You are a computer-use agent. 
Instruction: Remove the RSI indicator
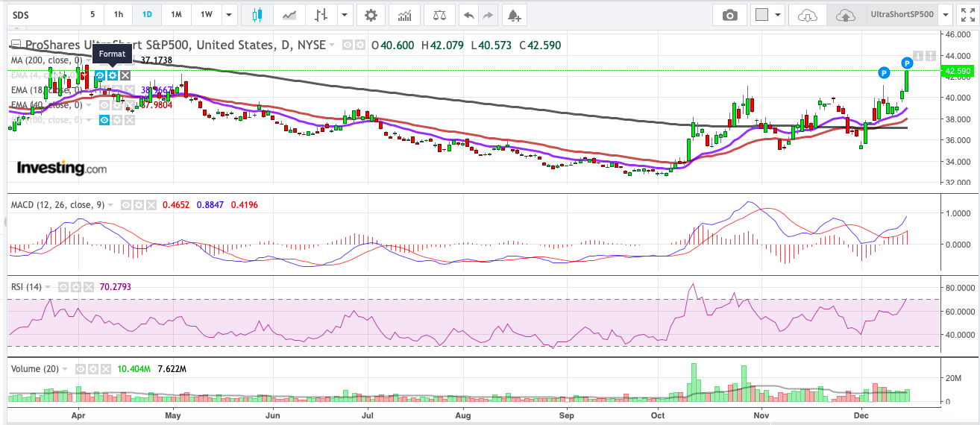87,286
